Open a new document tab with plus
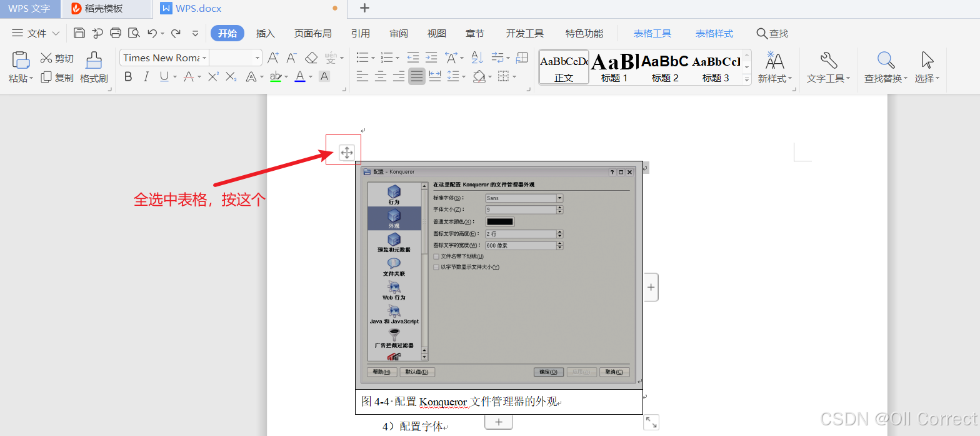This screenshot has width=980, height=436. [x=365, y=8]
